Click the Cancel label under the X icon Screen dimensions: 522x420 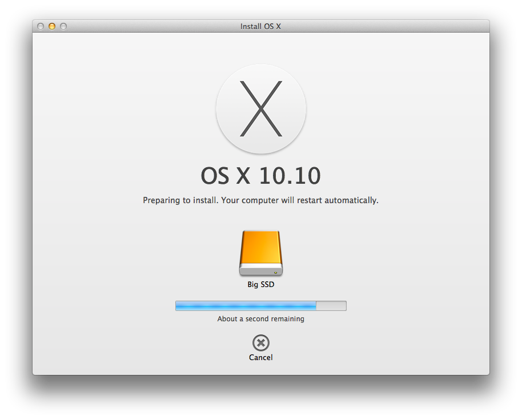pyautogui.click(x=260, y=357)
